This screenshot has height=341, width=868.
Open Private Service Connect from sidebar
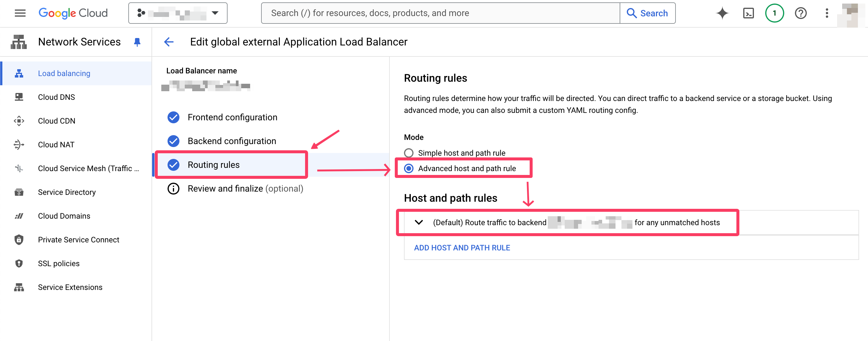(76, 240)
